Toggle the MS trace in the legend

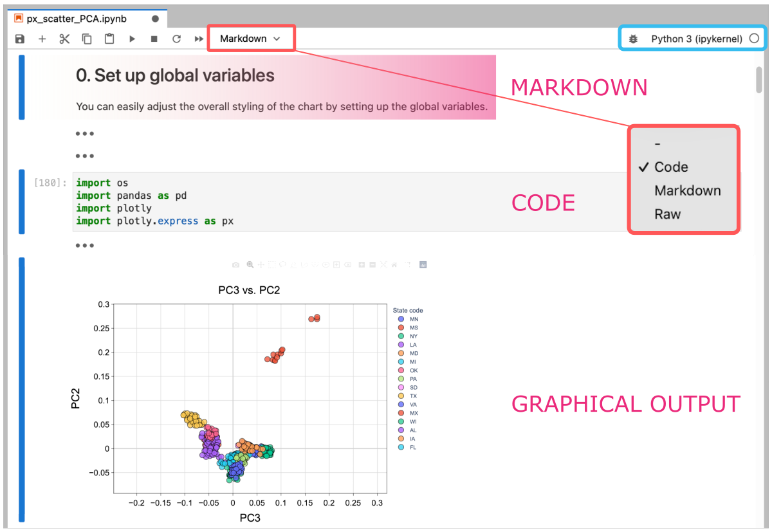[x=408, y=327]
